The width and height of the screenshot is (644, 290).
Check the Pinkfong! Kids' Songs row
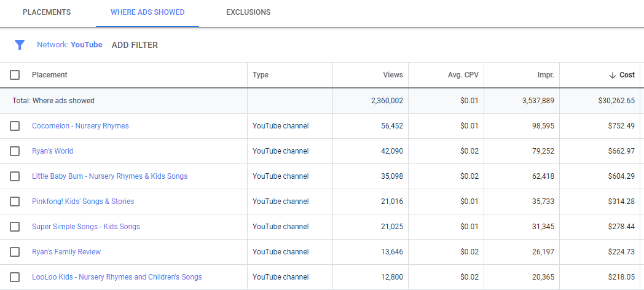15,202
